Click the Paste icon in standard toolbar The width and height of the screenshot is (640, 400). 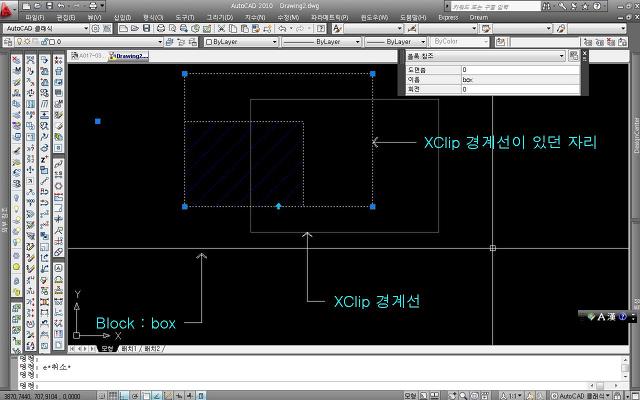(x=244, y=28)
